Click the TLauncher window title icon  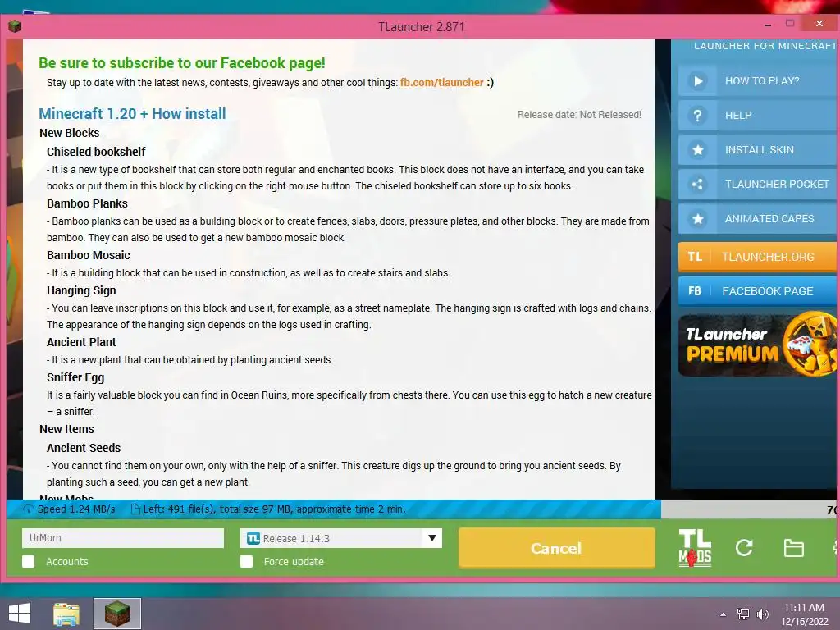15,25
